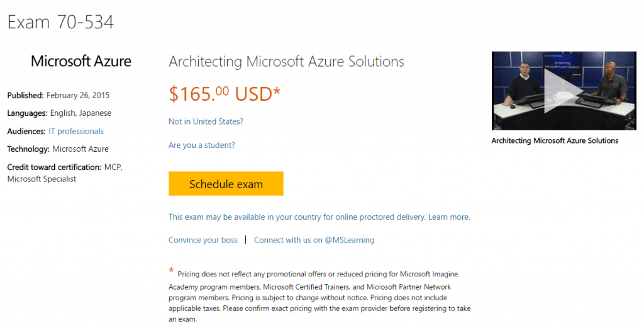Click 'Learn more' about online proctored delivery
Screen dimensions: 644x328
click(448, 217)
